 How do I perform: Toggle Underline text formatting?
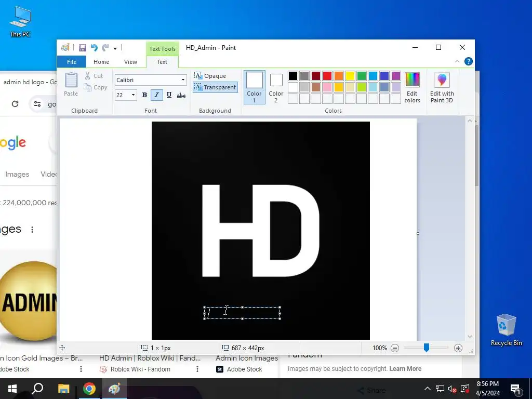click(x=169, y=95)
